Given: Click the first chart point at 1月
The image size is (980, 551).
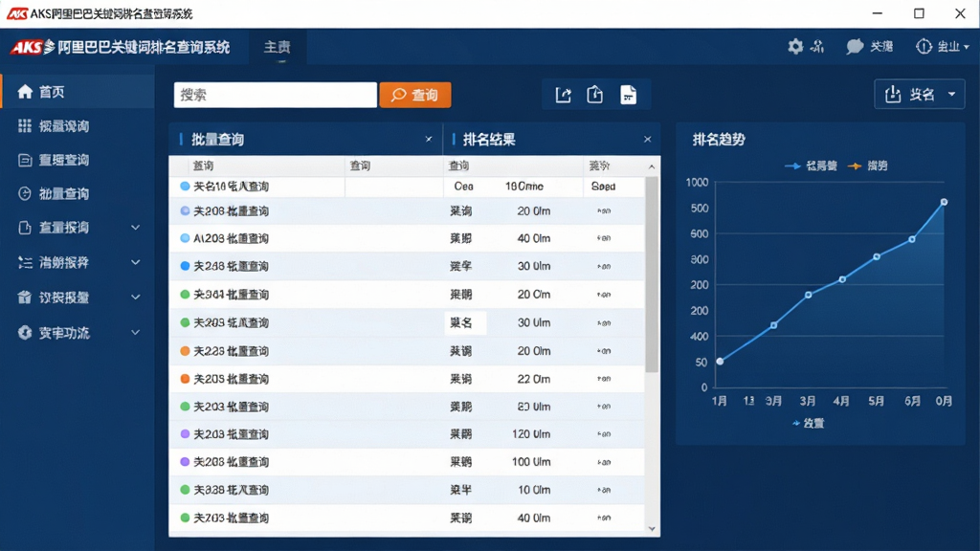Looking at the screenshot, I should 720,361.
